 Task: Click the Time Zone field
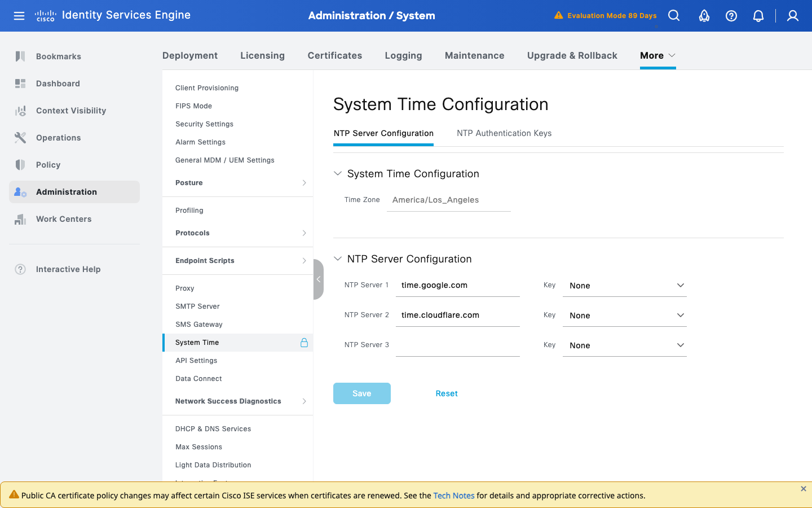pos(449,200)
